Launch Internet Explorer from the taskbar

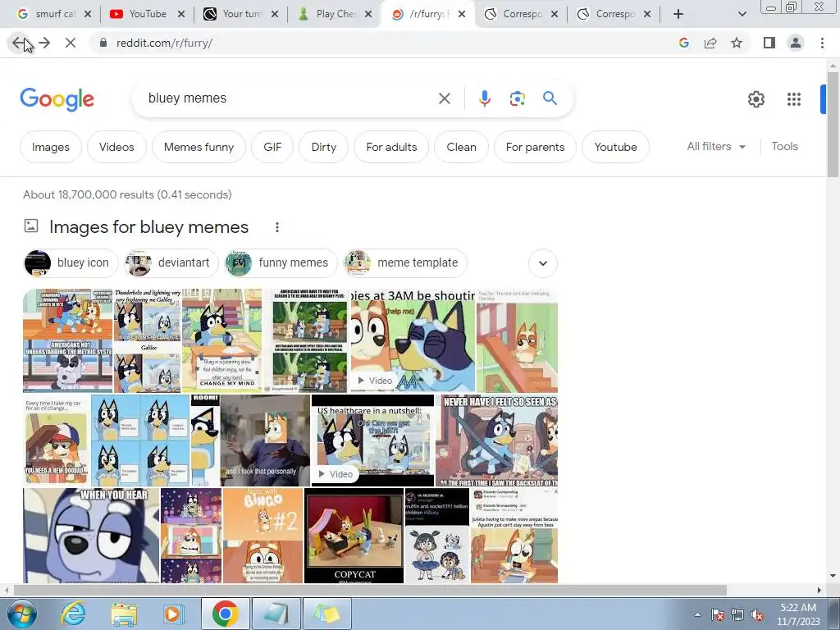[x=73, y=614]
